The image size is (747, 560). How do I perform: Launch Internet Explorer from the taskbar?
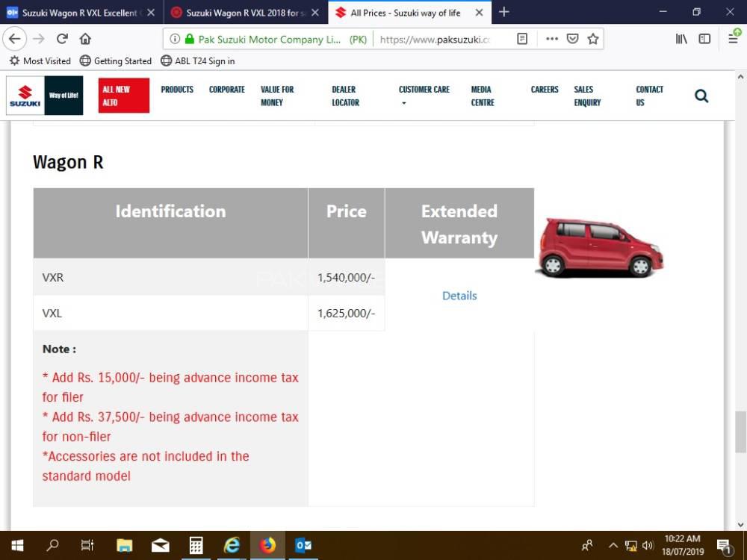point(232,545)
